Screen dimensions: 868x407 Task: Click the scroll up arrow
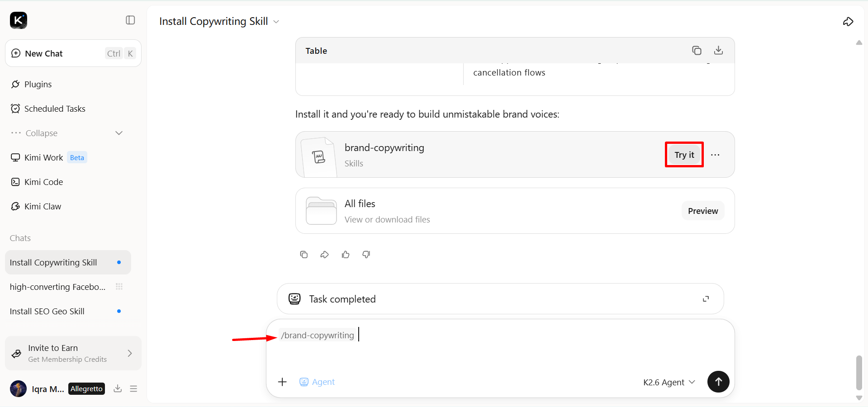pos(859,43)
